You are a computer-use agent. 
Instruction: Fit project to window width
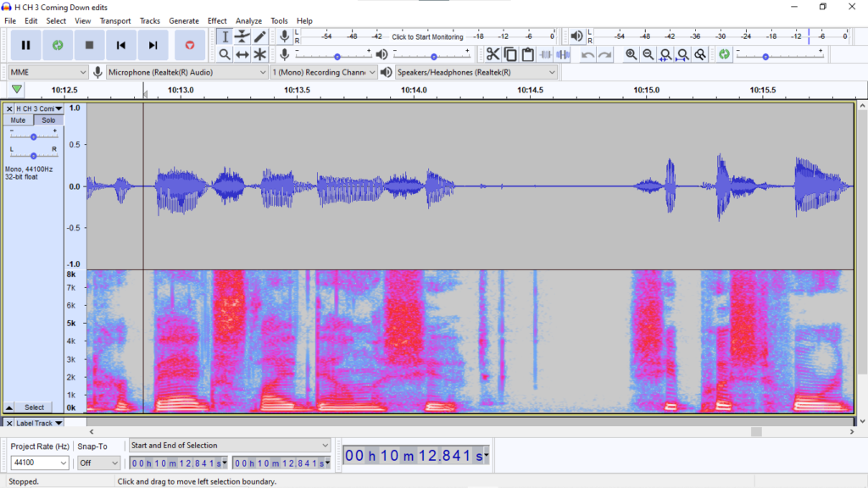click(682, 54)
